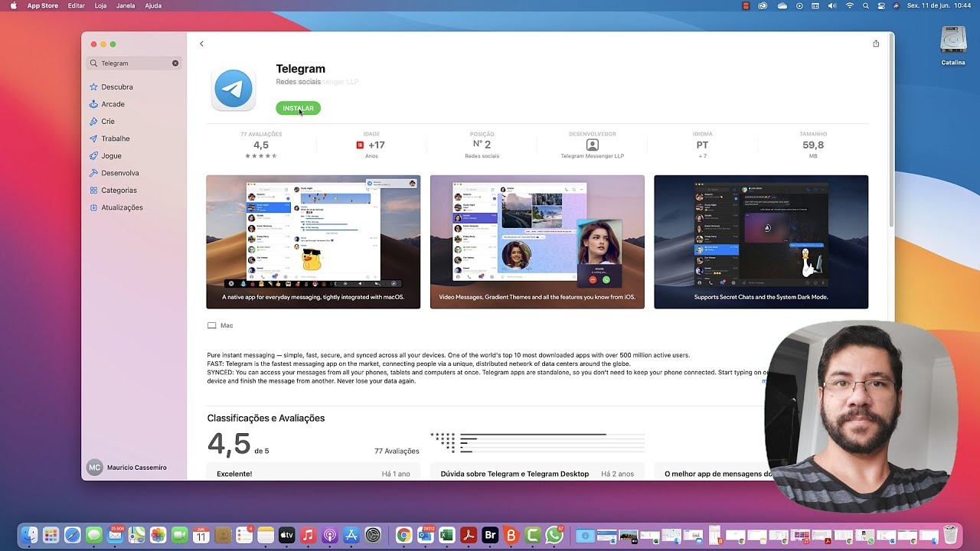
Task: Open Calendar from the dock
Action: 201,536
